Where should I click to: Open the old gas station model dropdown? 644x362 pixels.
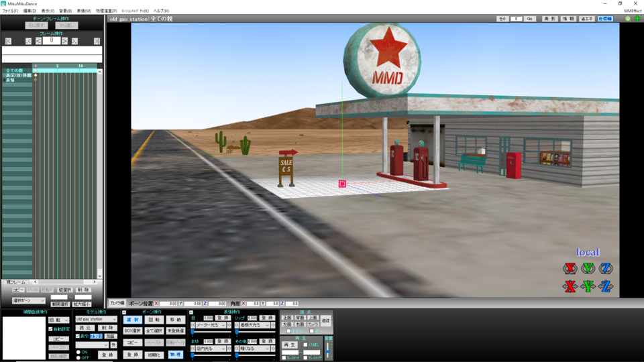click(x=96, y=319)
